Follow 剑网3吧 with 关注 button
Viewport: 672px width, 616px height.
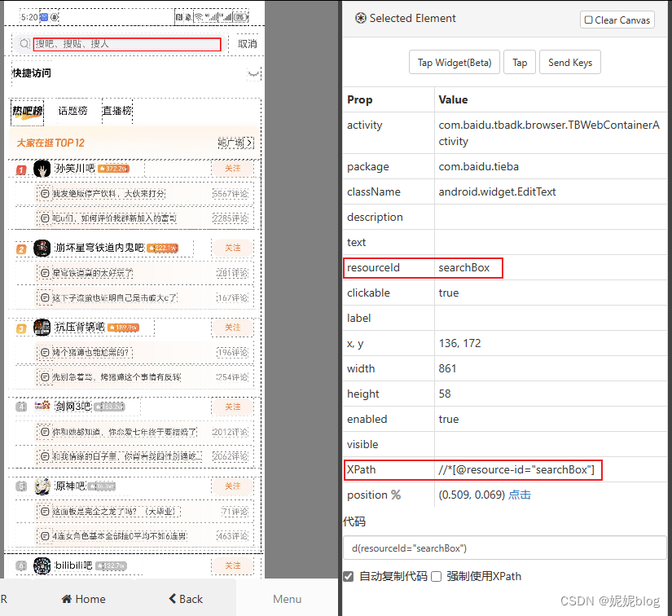(233, 407)
